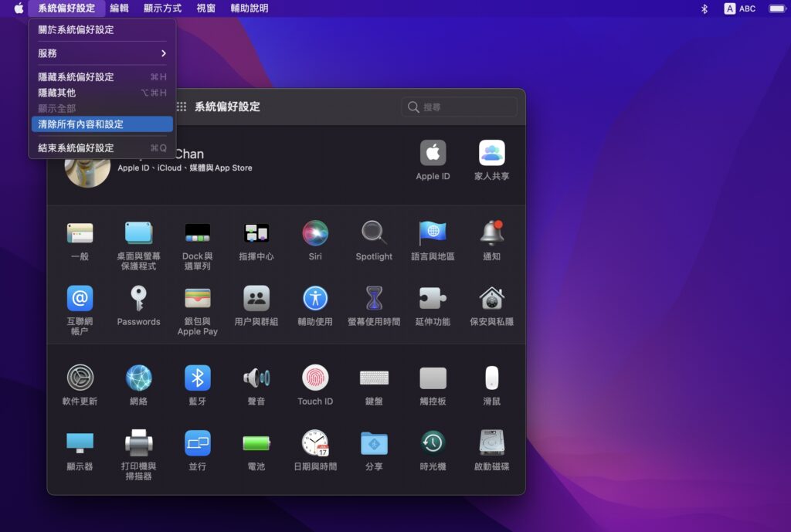
Task: Open the 一般 (General) preference pane
Action: pos(80,233)
